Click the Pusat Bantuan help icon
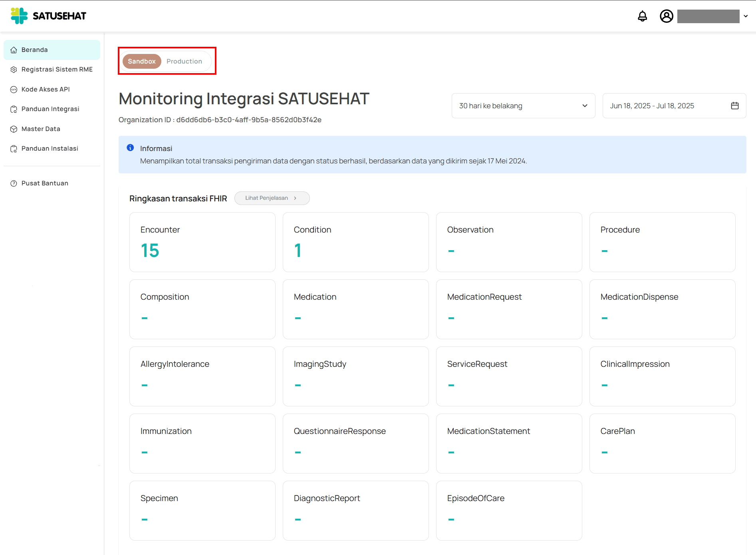This screenshot has height=555, width=756. pyautogui.click(x=14, y=183)
